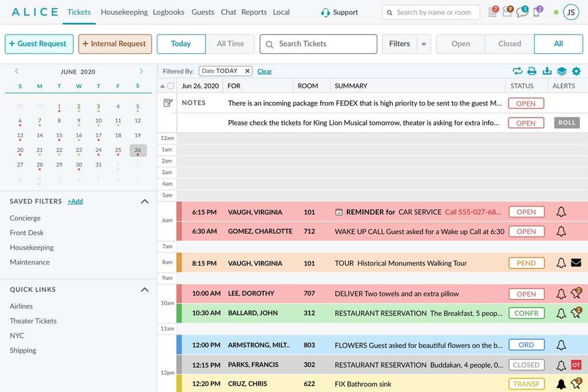The image size is (588, 392).
Task: Print the ticket list
Action: click(532, 71)
